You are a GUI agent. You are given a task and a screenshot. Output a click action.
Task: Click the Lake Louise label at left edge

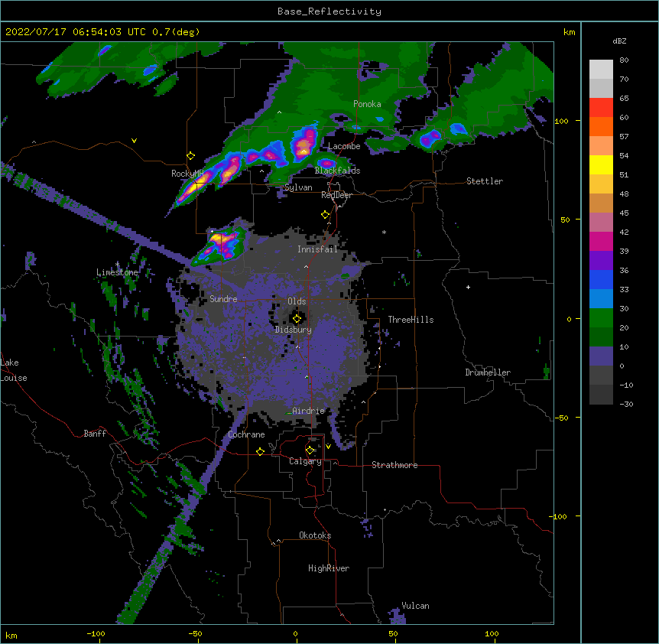click(x=14, y=370)
